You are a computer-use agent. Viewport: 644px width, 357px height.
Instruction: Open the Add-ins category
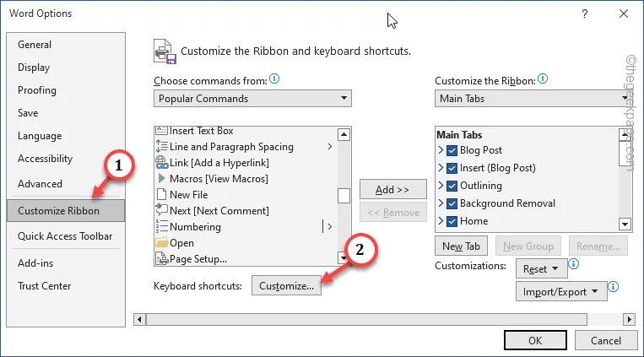[35, 263]
